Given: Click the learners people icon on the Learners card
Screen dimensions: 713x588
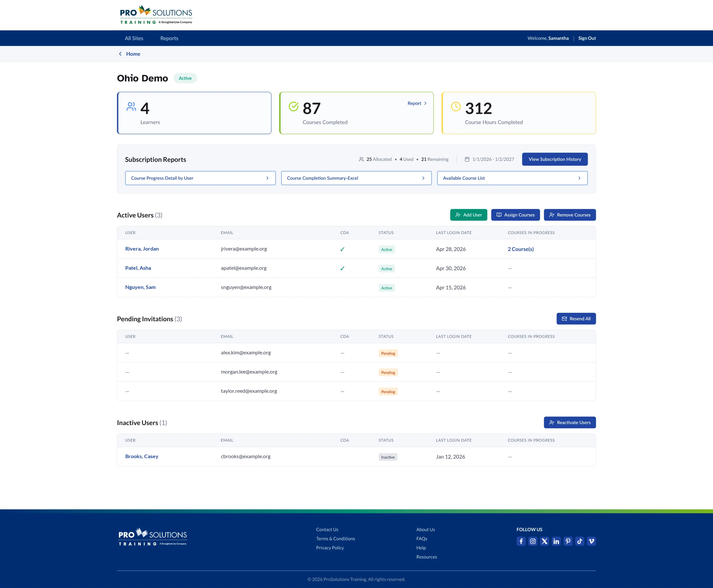Looking at the screenshot, I should pyautogui.click(x=131, y=107).
